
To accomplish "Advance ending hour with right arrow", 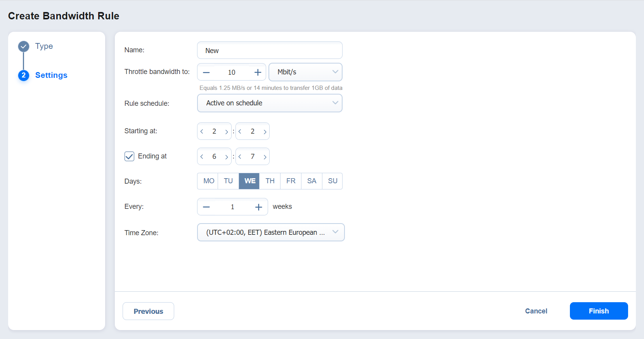I will click(227, 157).
